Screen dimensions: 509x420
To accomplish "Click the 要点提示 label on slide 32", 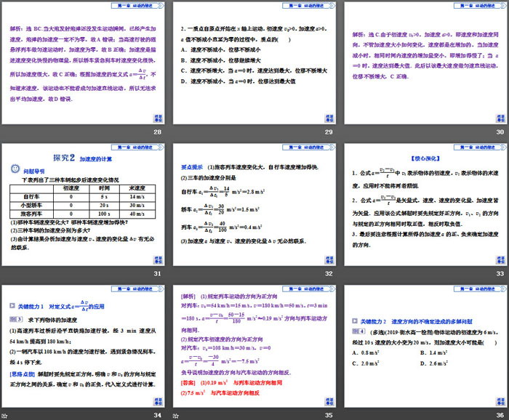I will (x=192, y=167).
